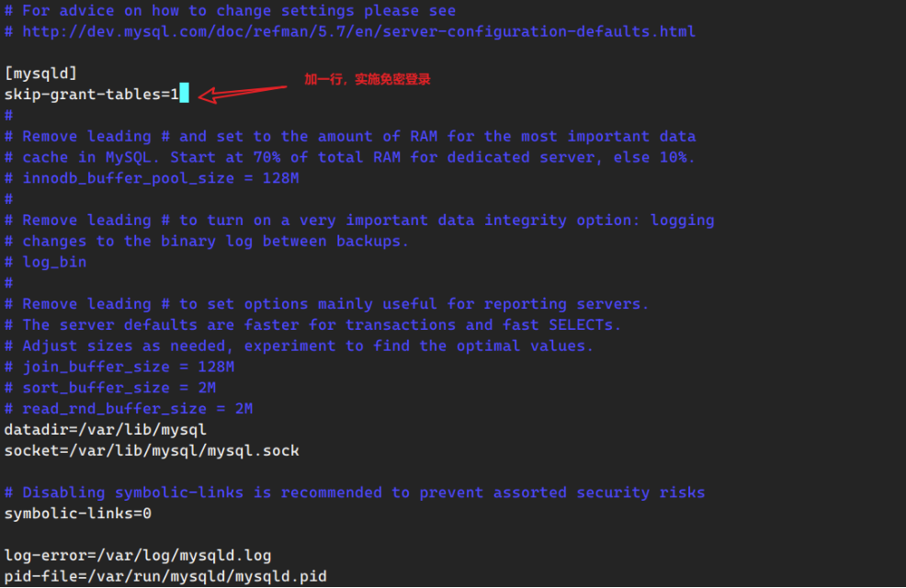Click the sort_buffer_size = 2M line
The width and height of the screenshot is (906, 588).
click(119, 388)
